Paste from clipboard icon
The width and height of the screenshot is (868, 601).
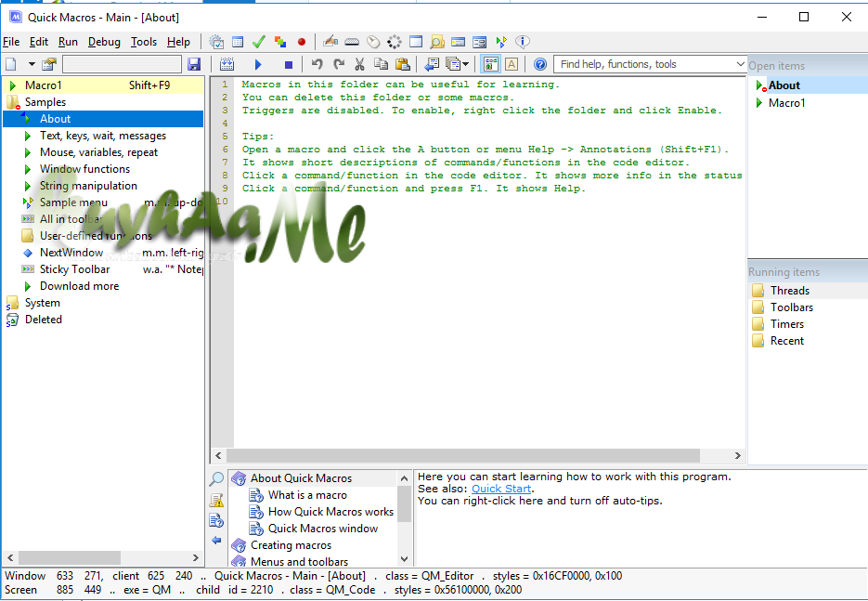403,64
